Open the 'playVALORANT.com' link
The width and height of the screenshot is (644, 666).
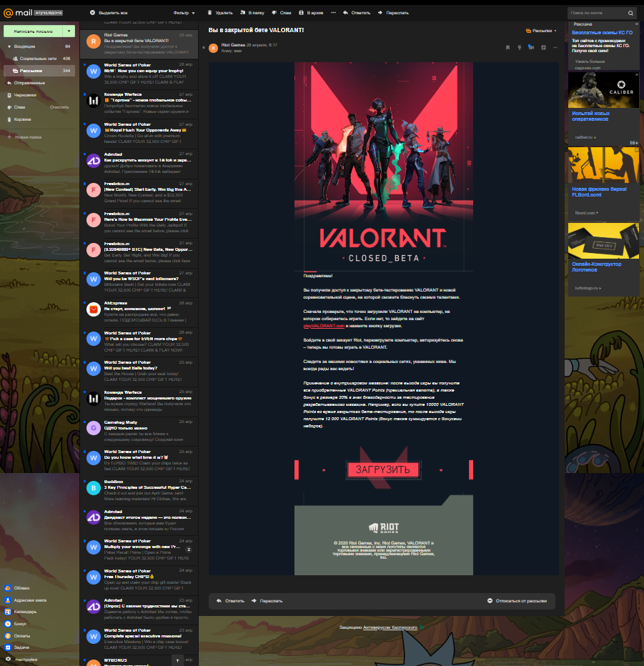(x=324, y=326)
